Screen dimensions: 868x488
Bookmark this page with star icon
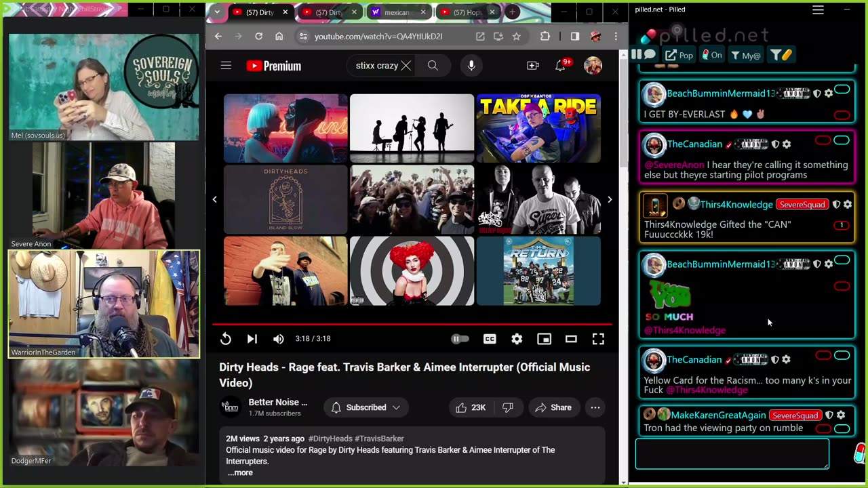click(517, 37)
